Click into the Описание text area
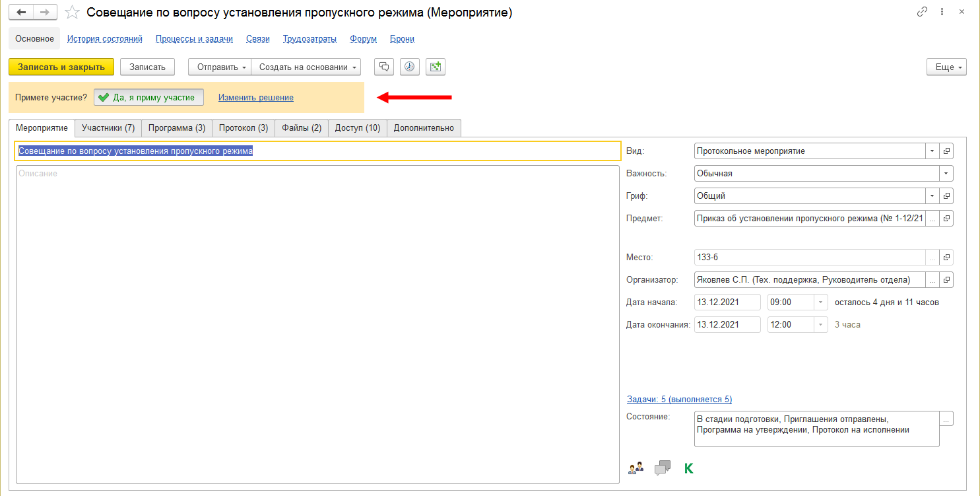Screen dimensions: 980x496 point(317,324)
